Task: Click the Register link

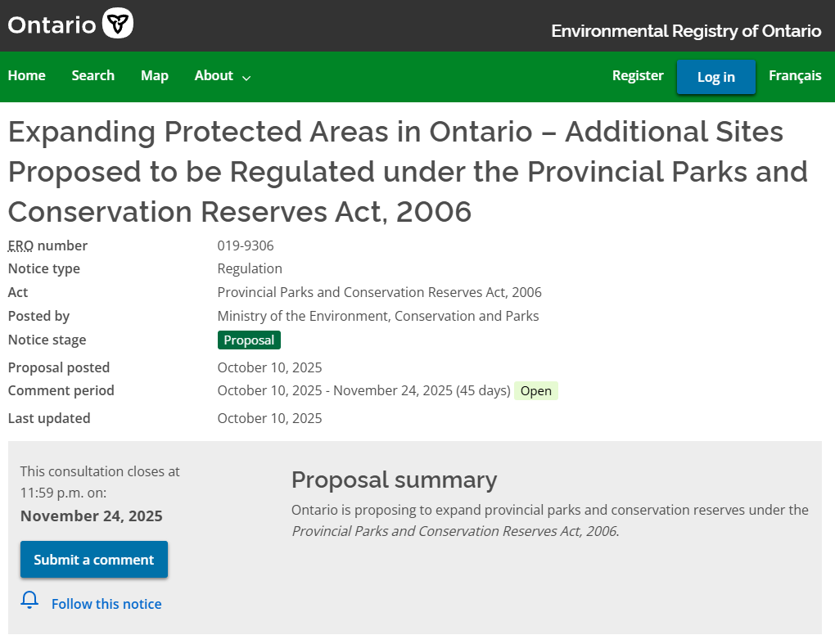Action: (638, 75)
